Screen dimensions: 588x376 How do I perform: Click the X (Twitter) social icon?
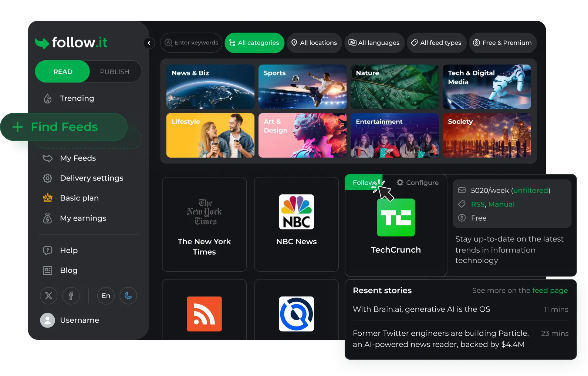point(48,296)
